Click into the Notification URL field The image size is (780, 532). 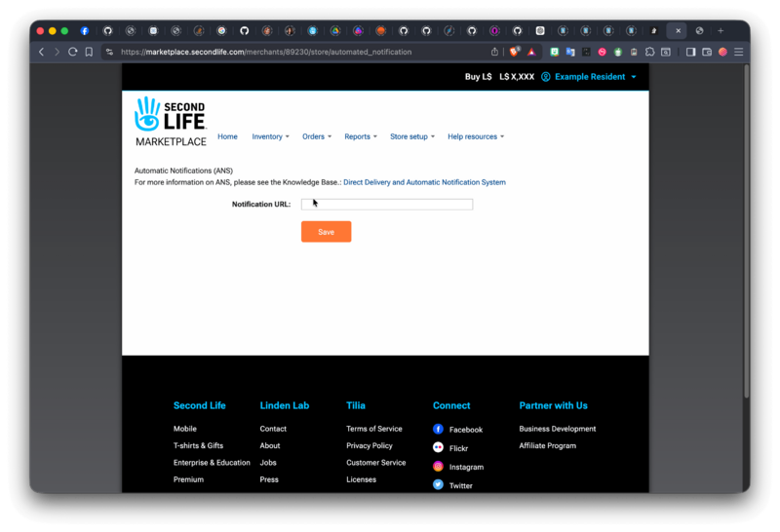387,205
